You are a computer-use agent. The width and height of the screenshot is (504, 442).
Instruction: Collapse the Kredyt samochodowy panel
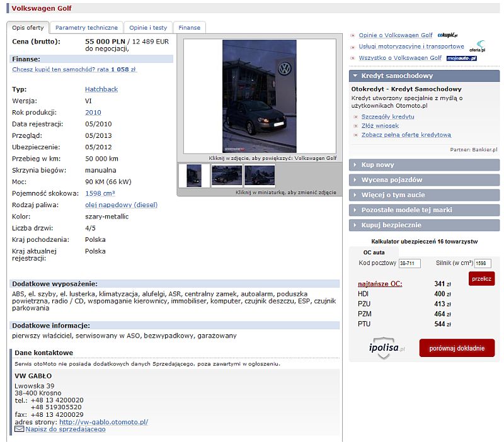[424, 76]
